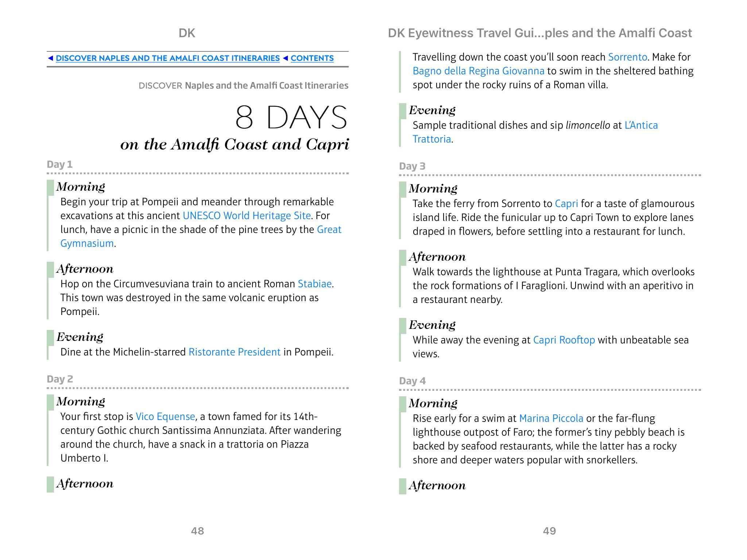747x560 pixels.
Task: Open the Capri Rooftop link
Action: 564,340
